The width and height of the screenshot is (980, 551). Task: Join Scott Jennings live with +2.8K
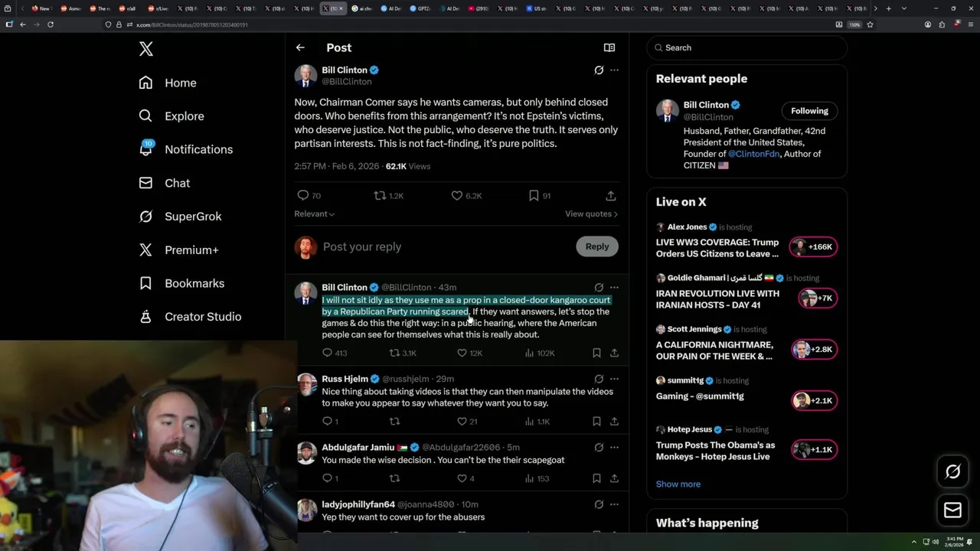815,349
